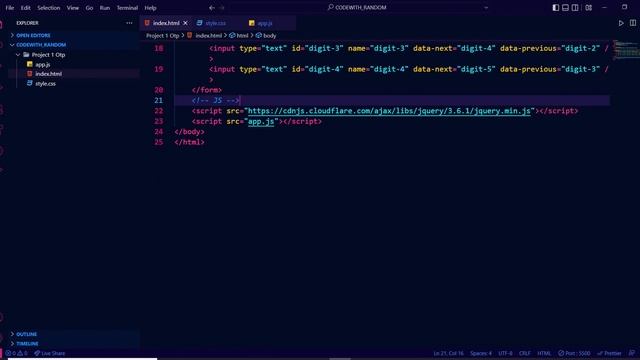Toggle the bottom panel layout icon
Image resolution: width=640 pixels, height=360 pixels.
[x=565, y=7]
